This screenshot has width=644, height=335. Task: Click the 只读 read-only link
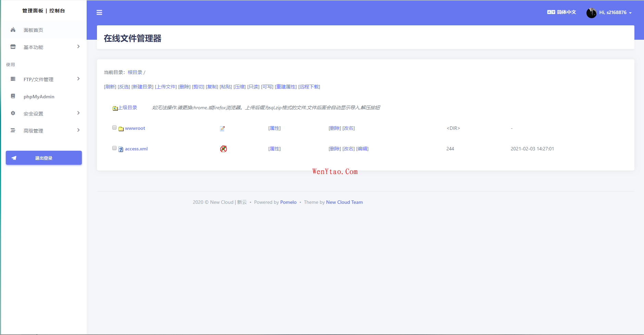pyautogui.click(x=253, y=87)
